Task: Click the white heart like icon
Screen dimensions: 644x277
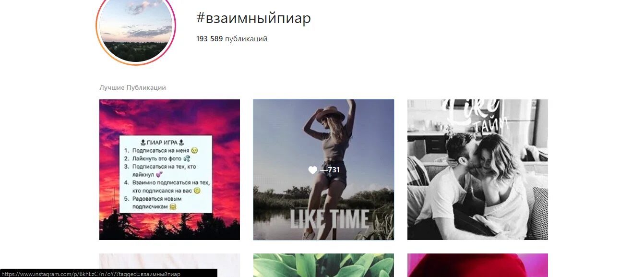Action: click(x=312, y=170)
